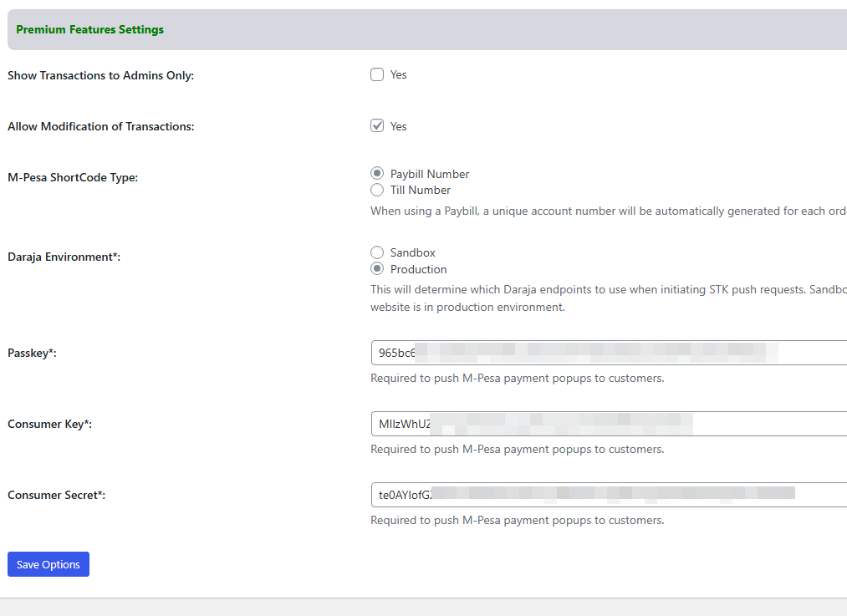Click the 'M-Pesa ShortCode Type:' label
The image size is (847, 616).
(x=73, y=178)
